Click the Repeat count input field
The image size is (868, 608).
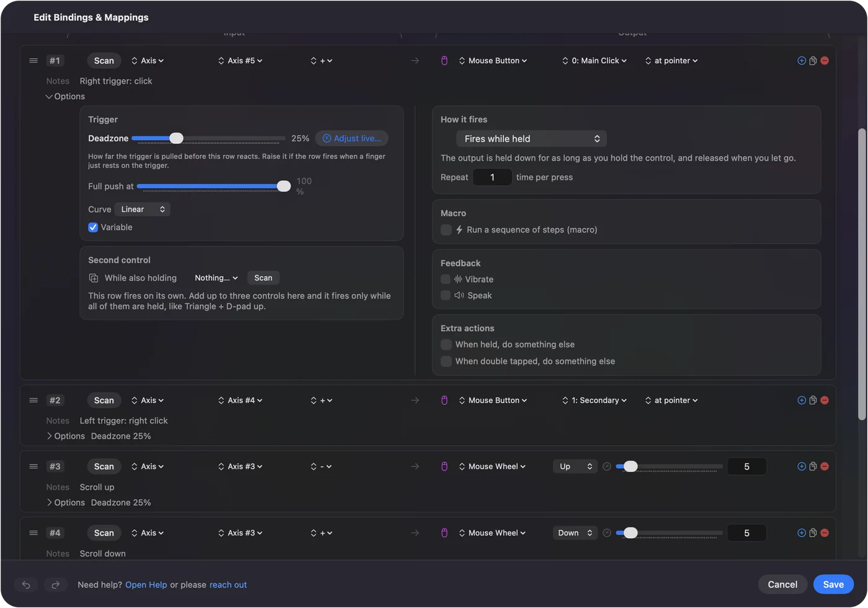[492, 177]
